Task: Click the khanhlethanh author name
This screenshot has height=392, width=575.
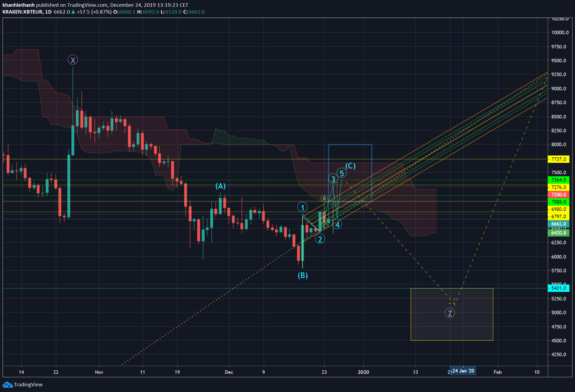Action: (x=18, y=5)
